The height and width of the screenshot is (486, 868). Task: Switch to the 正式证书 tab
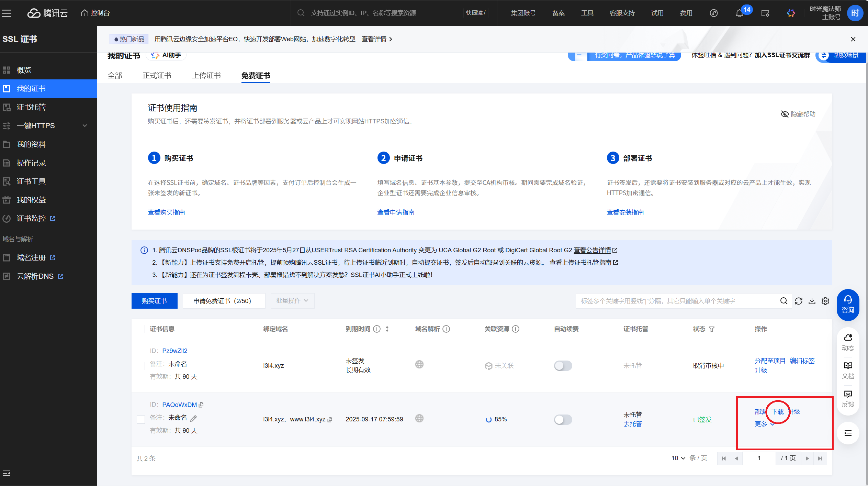point(157,76)
